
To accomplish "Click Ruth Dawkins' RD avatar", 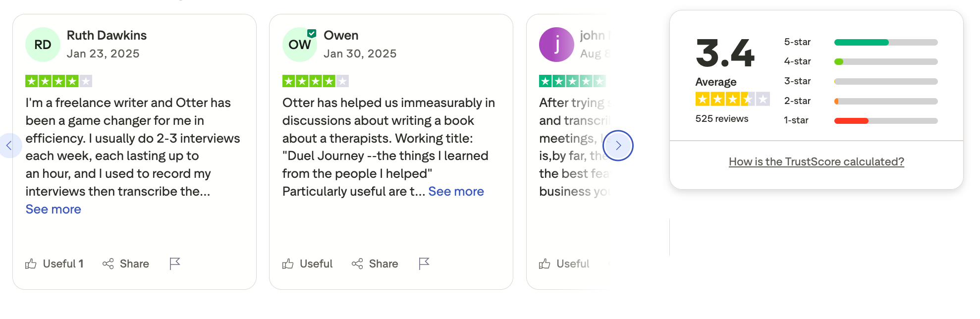I will click(x=43, y=44).
